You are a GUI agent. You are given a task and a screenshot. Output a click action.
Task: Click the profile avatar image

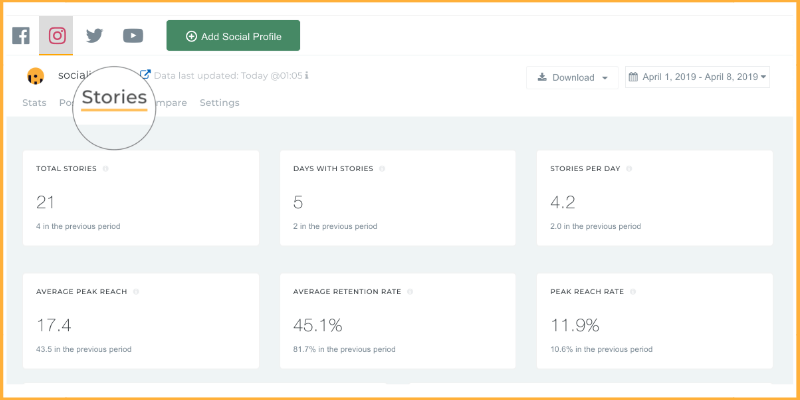[x=36, y=76]
